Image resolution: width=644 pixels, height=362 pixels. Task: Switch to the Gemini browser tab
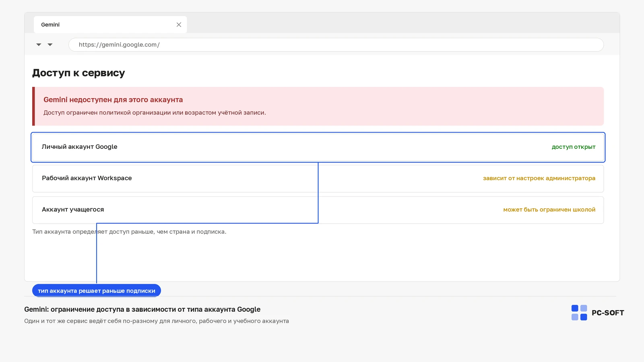[110, 25]
